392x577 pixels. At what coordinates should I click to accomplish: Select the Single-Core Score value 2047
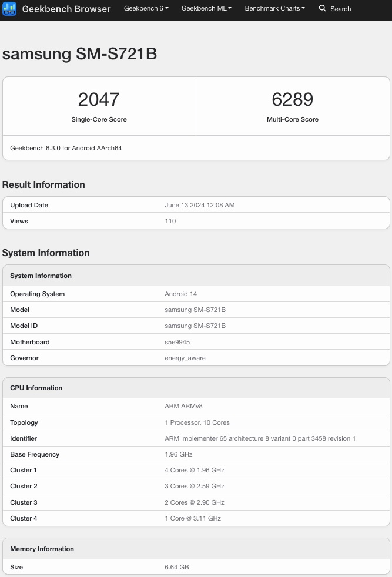tap(99, 99)
